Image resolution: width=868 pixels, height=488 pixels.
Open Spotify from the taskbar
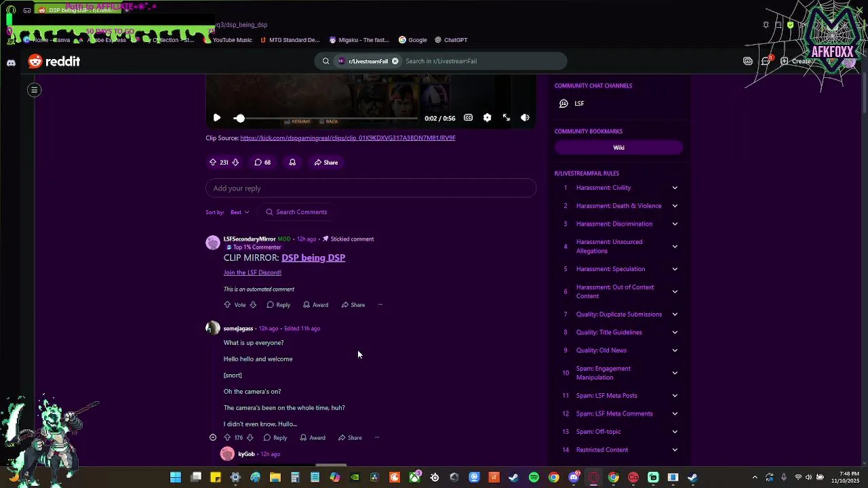pyautogui.click(x=534, y=477)
